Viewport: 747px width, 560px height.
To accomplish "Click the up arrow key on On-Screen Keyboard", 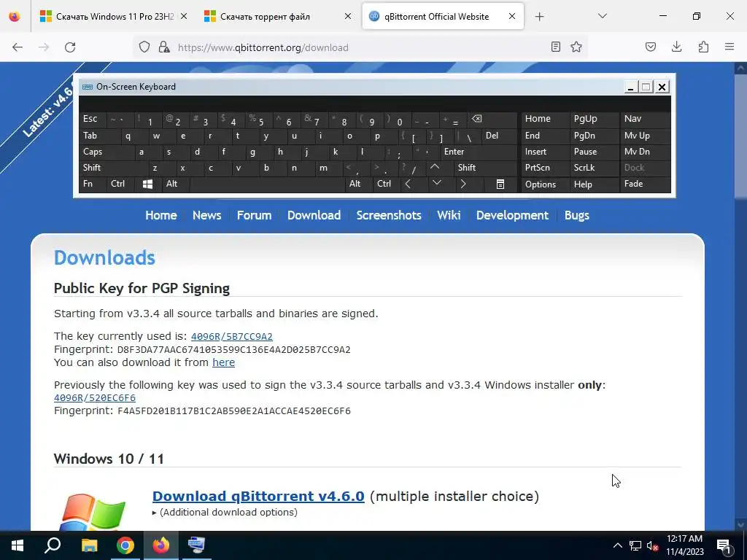I will (435, 168).
